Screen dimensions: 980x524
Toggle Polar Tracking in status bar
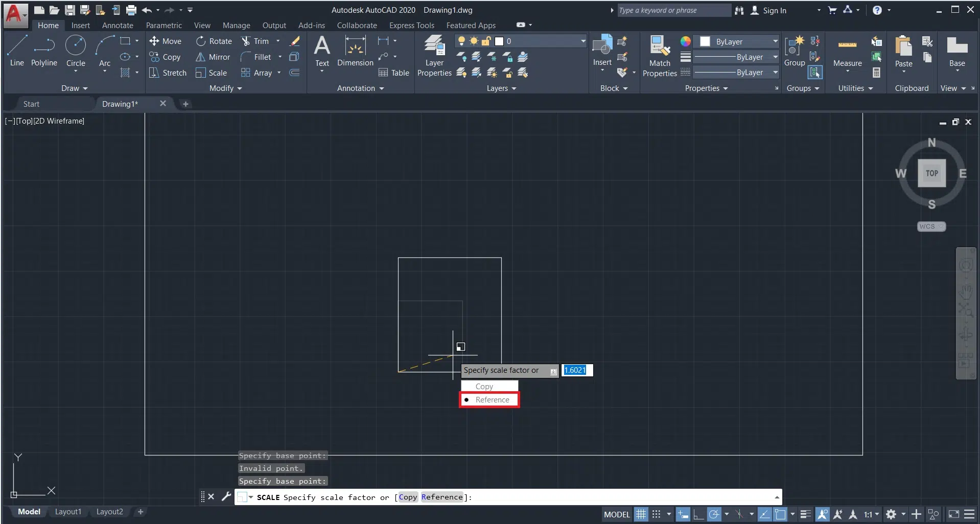714,514
